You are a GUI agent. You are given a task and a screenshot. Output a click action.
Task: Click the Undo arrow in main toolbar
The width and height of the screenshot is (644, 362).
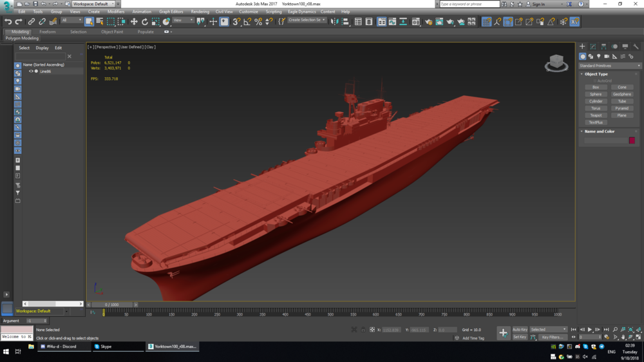[x=8, y=22]
